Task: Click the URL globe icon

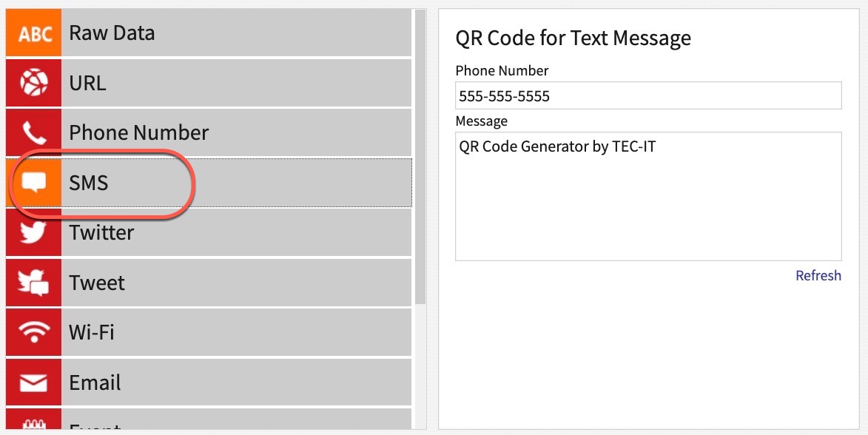Action: click(x=33, y=83)
